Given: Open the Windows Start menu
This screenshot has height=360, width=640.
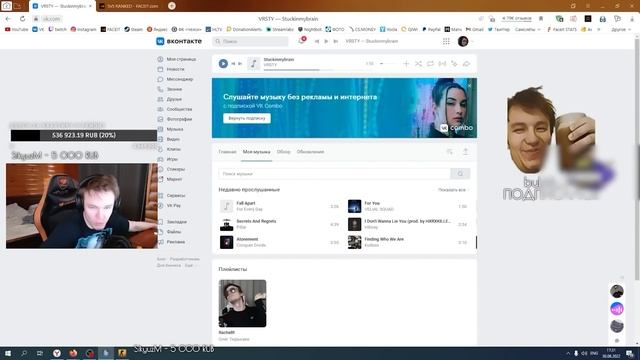Looking at the screenshot, I should coord(7,353).
